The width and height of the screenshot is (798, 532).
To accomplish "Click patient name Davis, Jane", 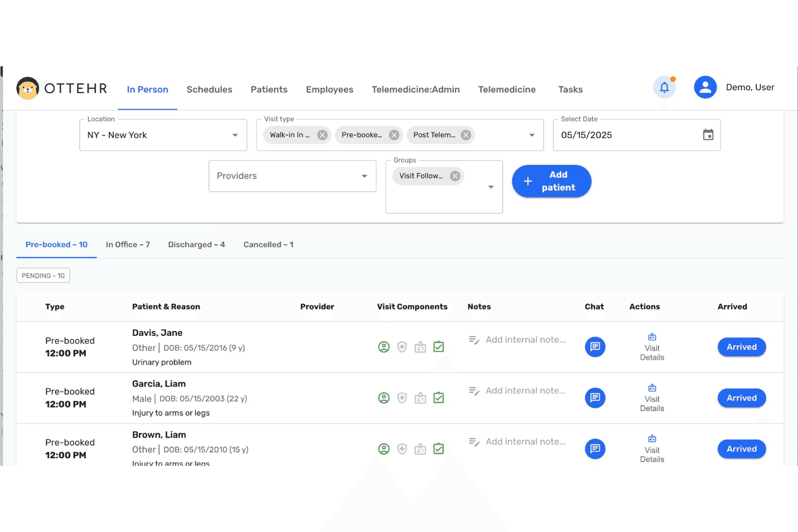I will 157,333.
